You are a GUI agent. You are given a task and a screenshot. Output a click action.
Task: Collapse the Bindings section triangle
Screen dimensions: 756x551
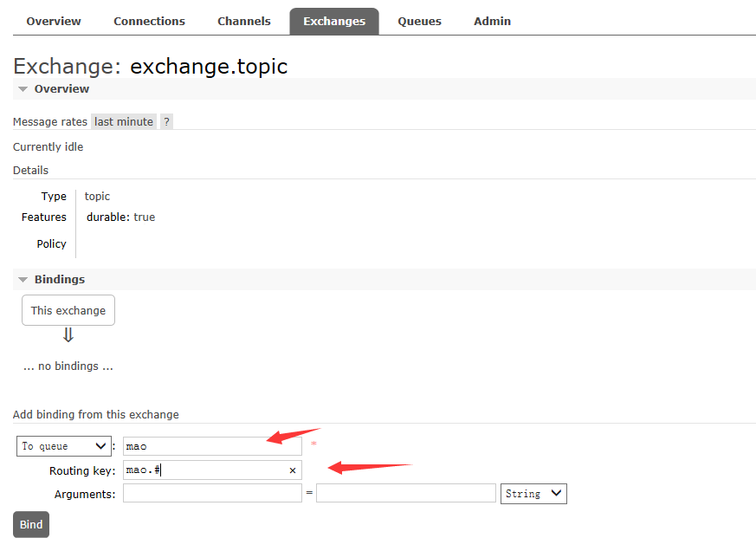point(23,280)
